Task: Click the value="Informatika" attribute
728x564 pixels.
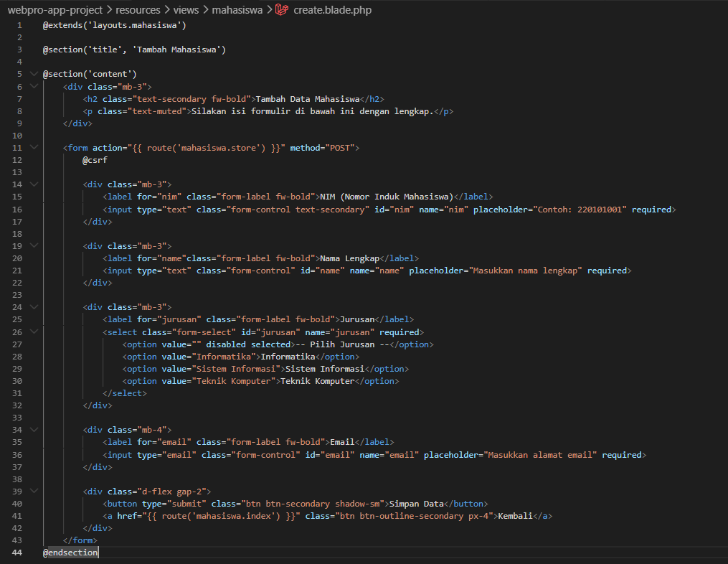Action: [209, 357]
